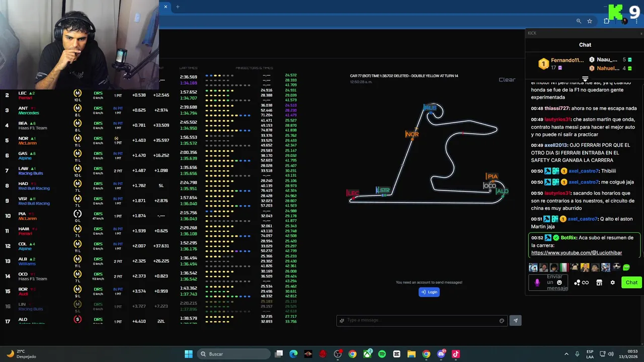Open Windows Start menu
Screen dimensions: 644x362
pos(189,354)
